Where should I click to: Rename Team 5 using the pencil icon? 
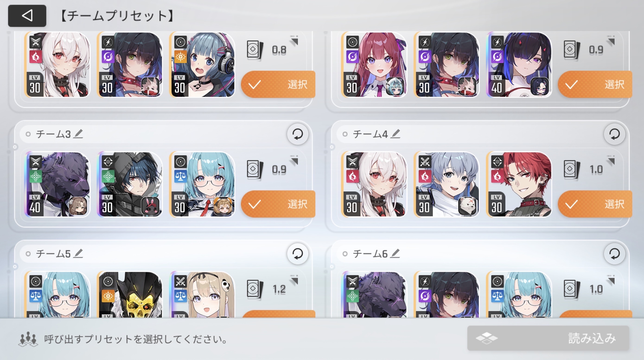79,254
